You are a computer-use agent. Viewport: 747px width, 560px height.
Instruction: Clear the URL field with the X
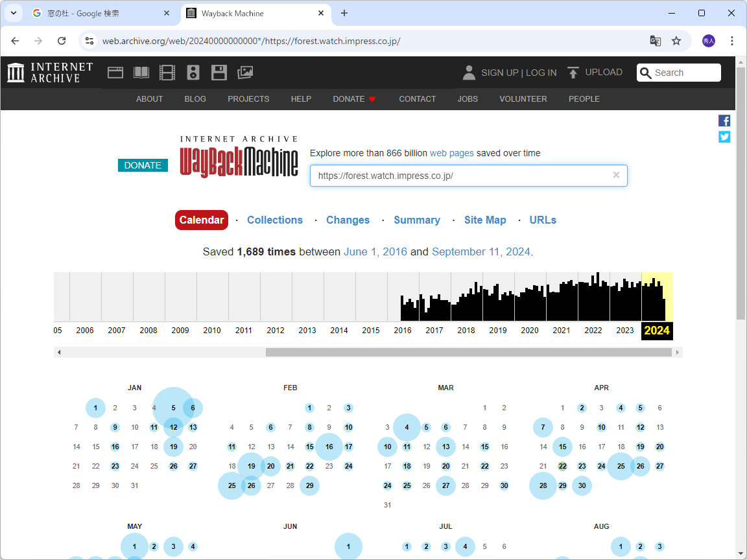[616, 175]
